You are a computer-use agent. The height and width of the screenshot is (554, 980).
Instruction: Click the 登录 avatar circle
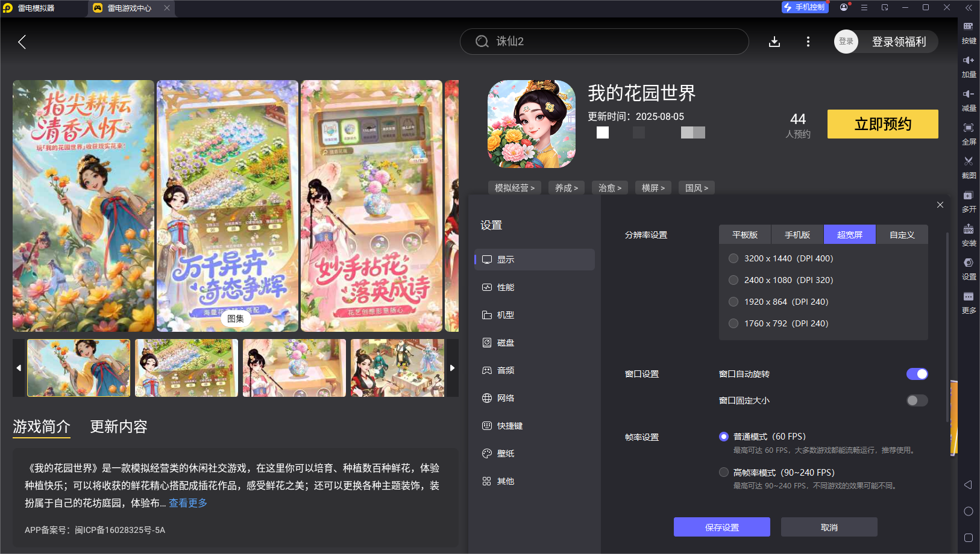846,42
